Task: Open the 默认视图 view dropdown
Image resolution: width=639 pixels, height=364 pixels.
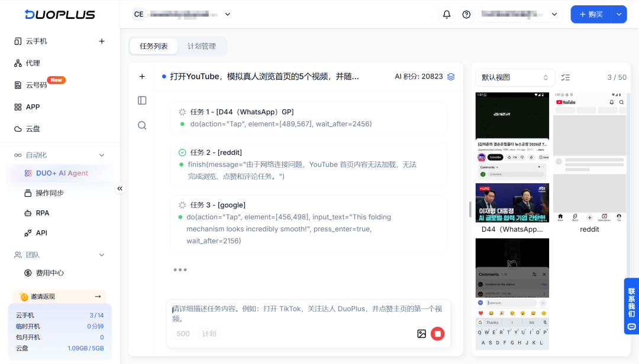Action: [515, 77]
